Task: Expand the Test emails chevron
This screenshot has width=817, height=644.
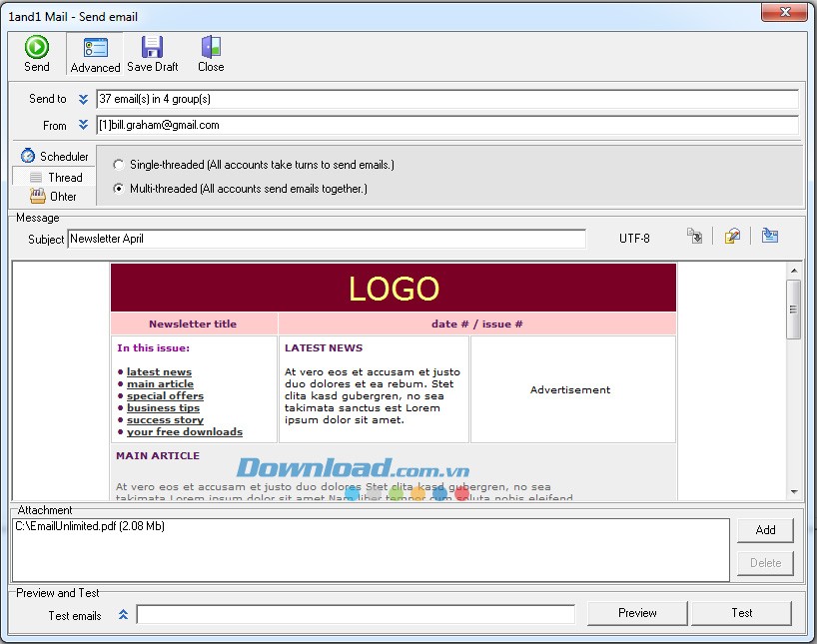Action: click(123, 615)
